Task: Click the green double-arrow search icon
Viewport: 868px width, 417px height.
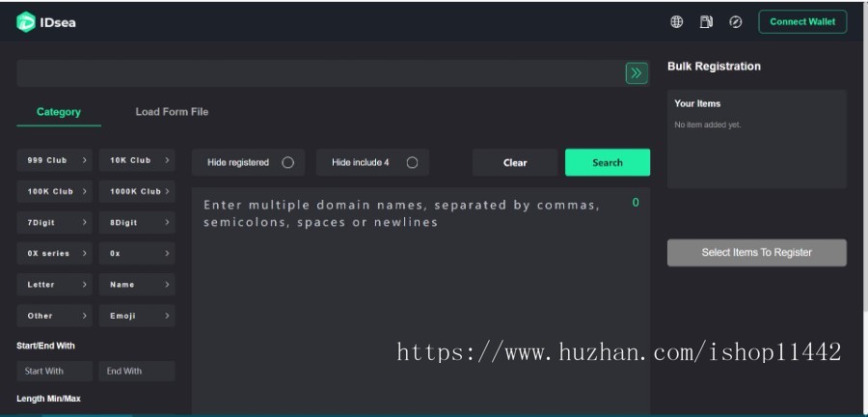Action: (637, 73)
